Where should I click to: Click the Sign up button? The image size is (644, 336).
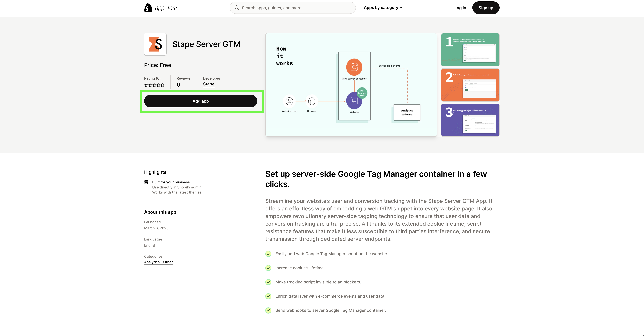(485, 8)
